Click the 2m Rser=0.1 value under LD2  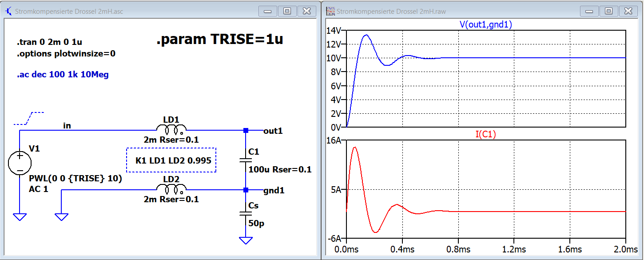[171, 200]
